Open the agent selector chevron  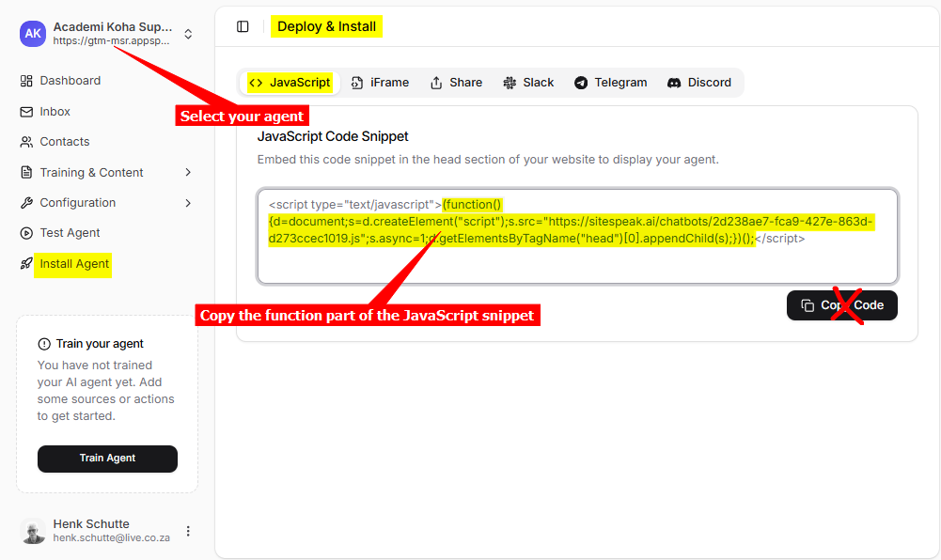[x=188, y=34]
